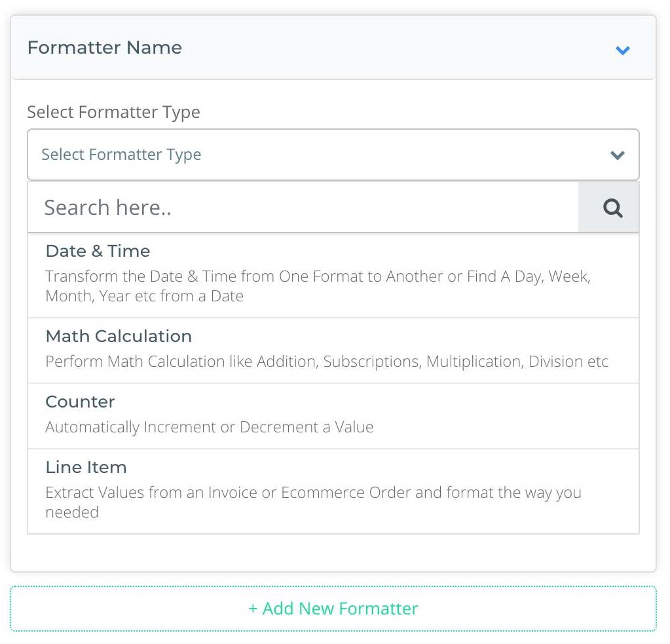Click the Select Formatter Type placeholder text
Screen dimensions: 670x644
tap(121, 155)
